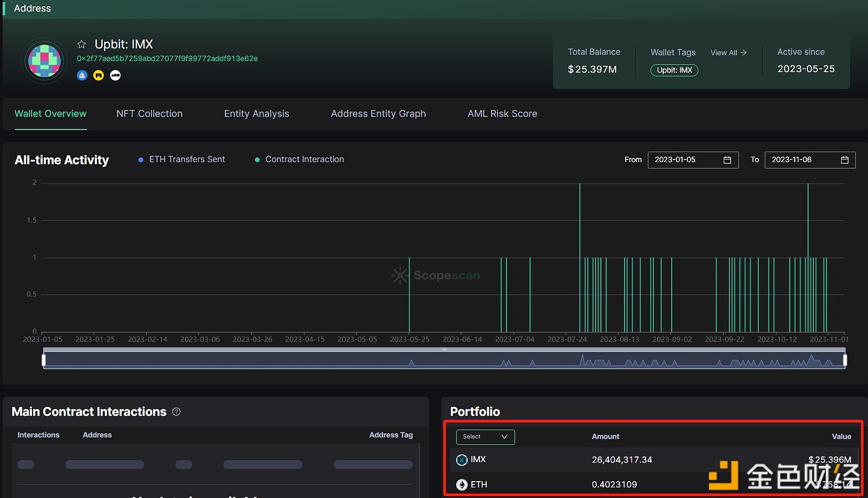Click the Total Balance value $25.397M
The image size is (868, 498).
593,69
